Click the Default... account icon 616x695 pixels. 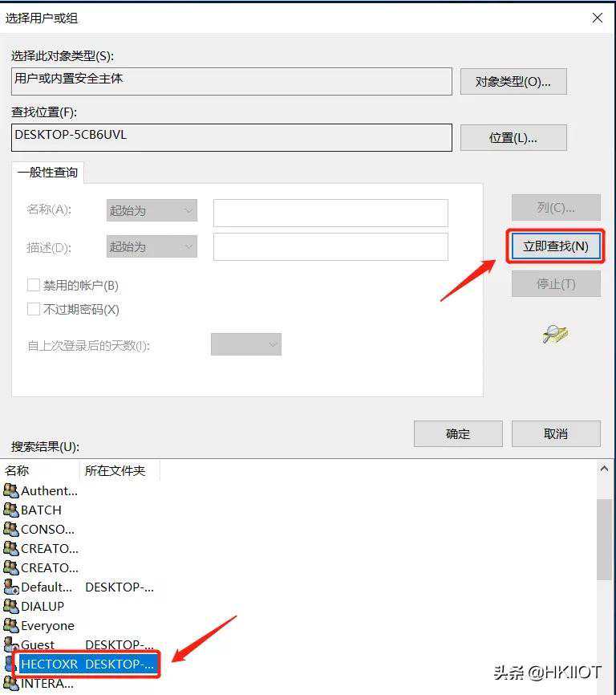11,587
